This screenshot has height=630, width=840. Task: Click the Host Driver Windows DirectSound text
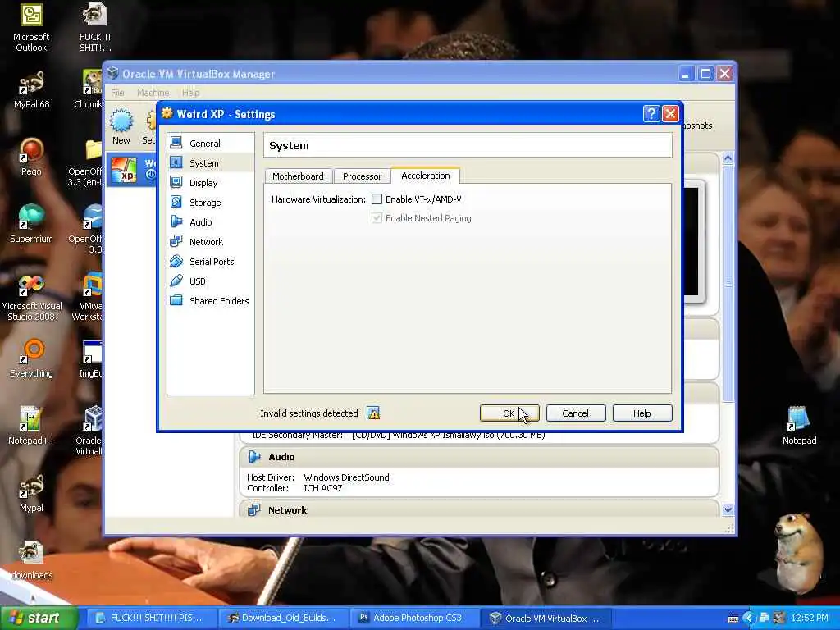[x=318, y=477]
